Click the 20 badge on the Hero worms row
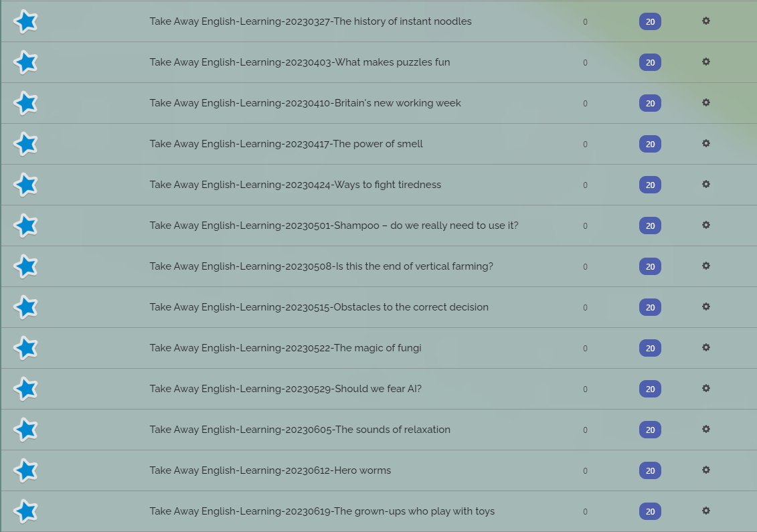The width and height of the screenshot is (757, 532). tap(650, 470)
